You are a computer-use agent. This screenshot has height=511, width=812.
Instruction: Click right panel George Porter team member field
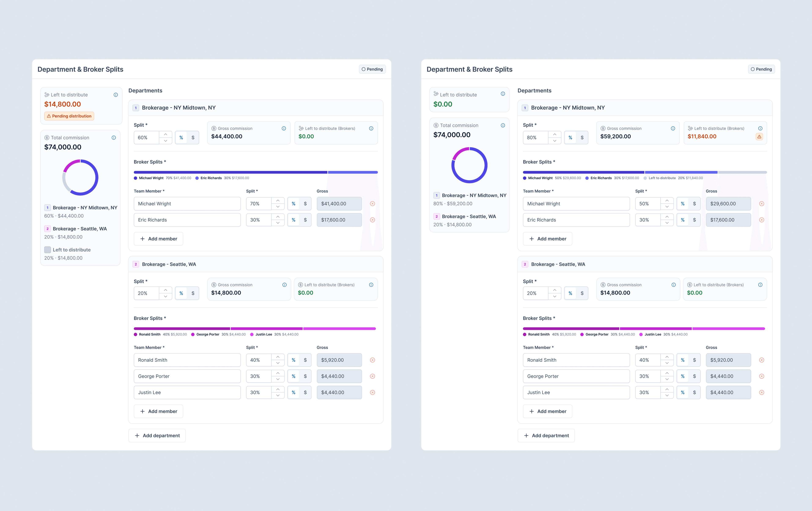pos(576,376)
